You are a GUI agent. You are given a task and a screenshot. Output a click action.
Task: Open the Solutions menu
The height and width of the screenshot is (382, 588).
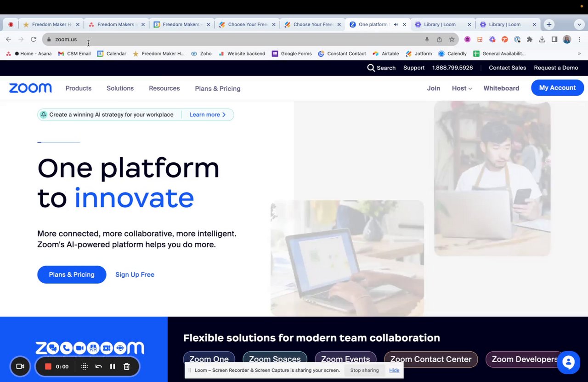(120, 88)
